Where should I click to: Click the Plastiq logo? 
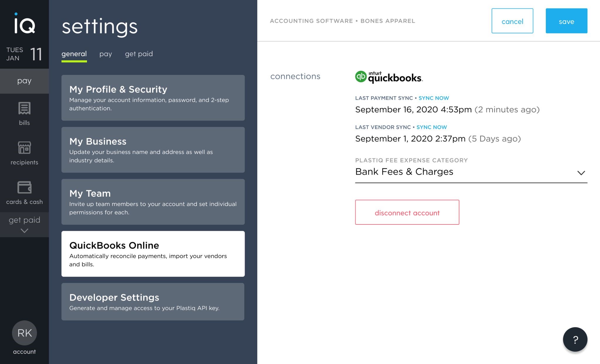tap(24, 23)
